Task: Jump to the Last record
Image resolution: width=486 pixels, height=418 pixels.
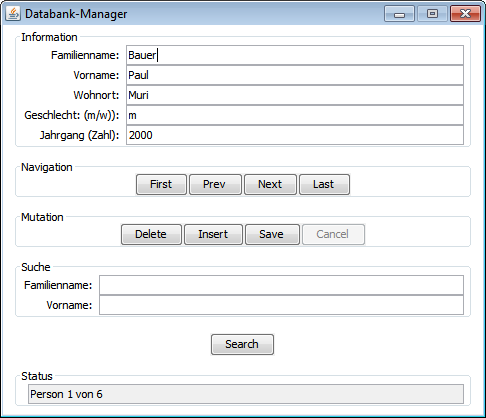Action: [324, 184]
